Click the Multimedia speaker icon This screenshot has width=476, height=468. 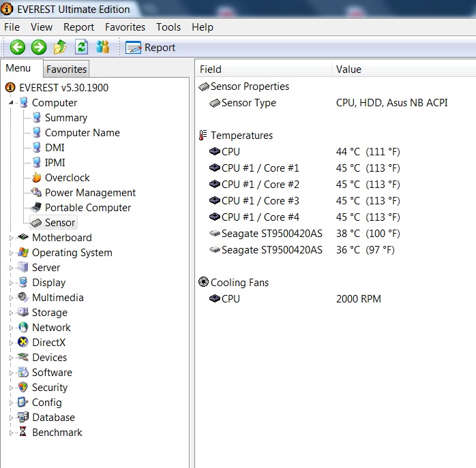tap(23, 297)
